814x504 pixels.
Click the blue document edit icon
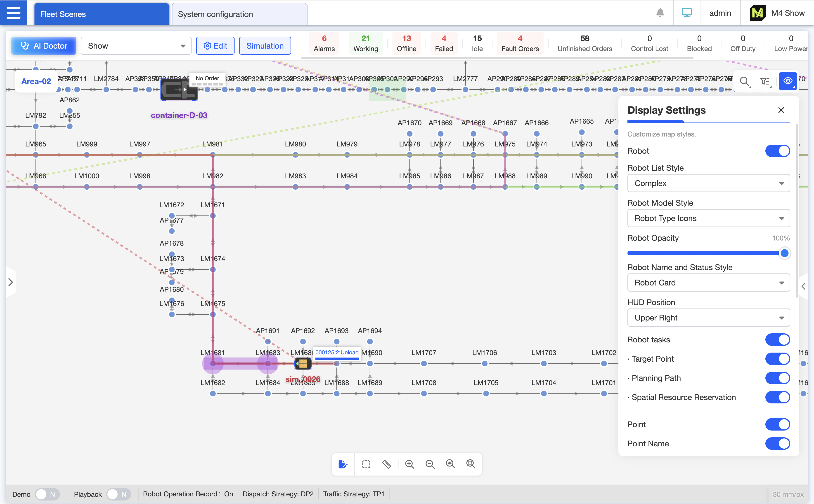tap(343, 464)
